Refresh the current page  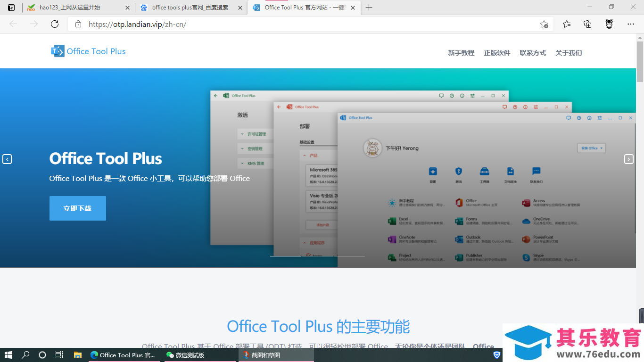pos(55,24)
